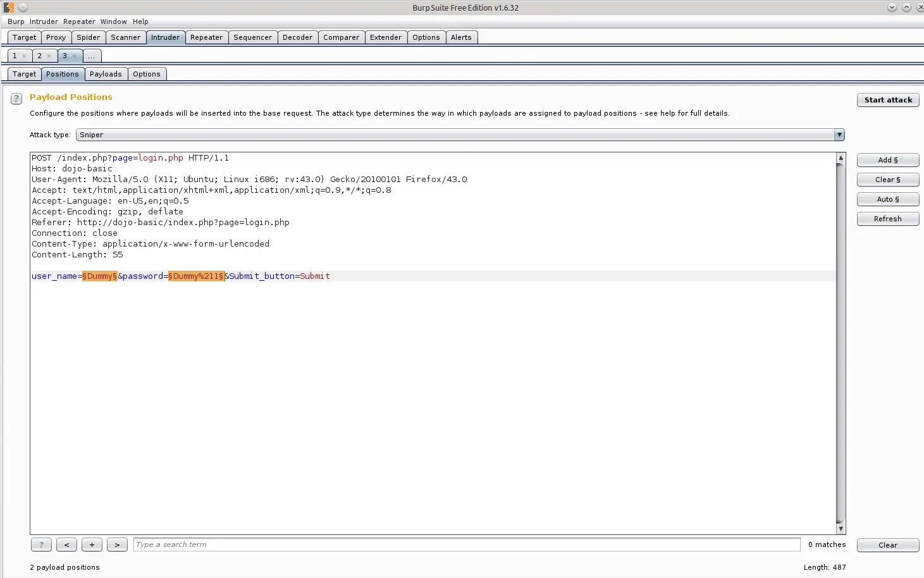Open the Window menu
This screenshot has width=924, height=578.
(113, 22)
